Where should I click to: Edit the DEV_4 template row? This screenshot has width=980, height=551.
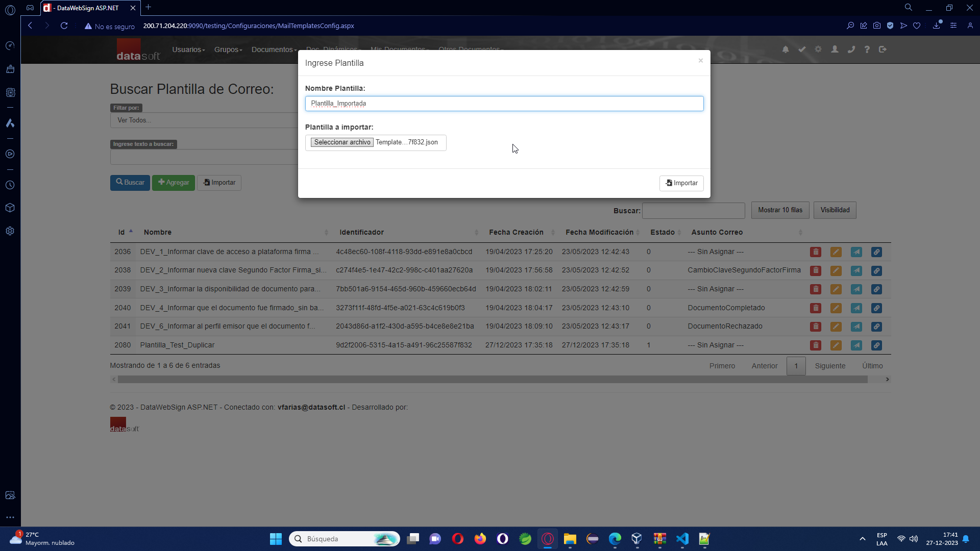(836, 308)
